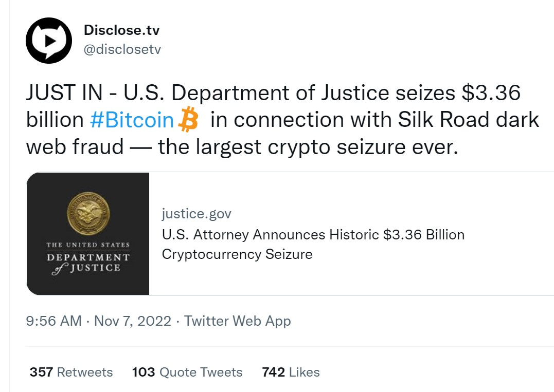The image size is (554, 392).
Task: Click the Nov 7, 2022 date
Action: point(133,321)
